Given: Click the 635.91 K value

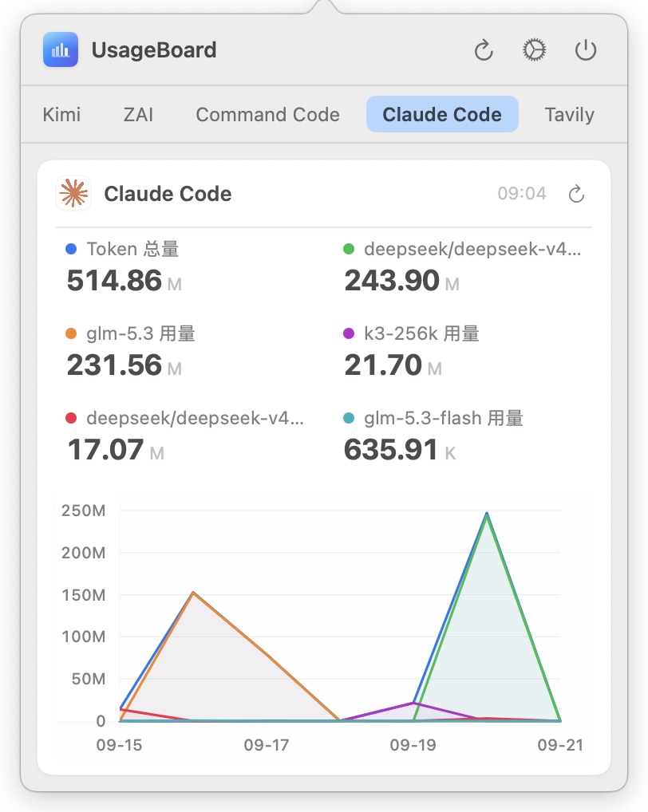Looking at the screenshot, I should [x=400, y=450].
